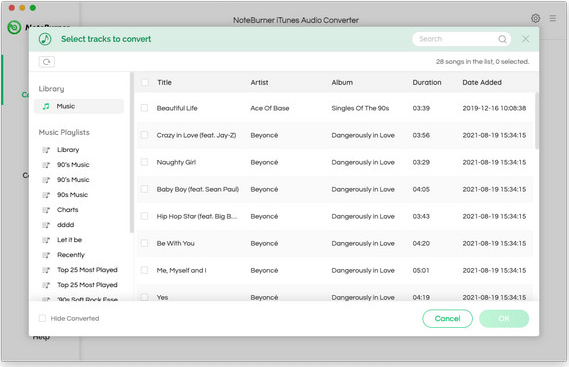The width and height of the screenshot is (569, 367).
Task: Click the Library playlist icon
Action: pyautogui.click(x=46, y=150)
